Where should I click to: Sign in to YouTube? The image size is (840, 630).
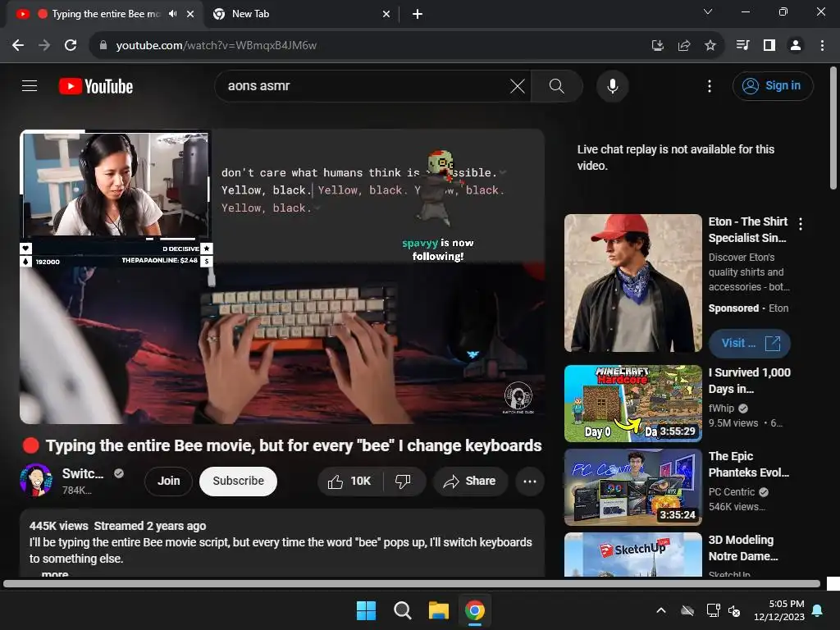click(x=773, y=85)
